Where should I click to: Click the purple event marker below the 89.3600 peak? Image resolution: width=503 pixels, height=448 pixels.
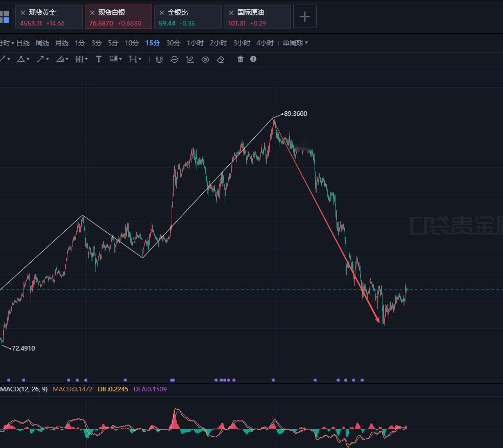273,380
